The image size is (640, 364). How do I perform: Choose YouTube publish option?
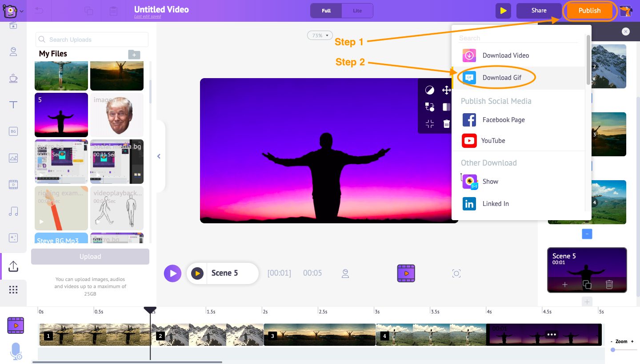tap(519, 141)
